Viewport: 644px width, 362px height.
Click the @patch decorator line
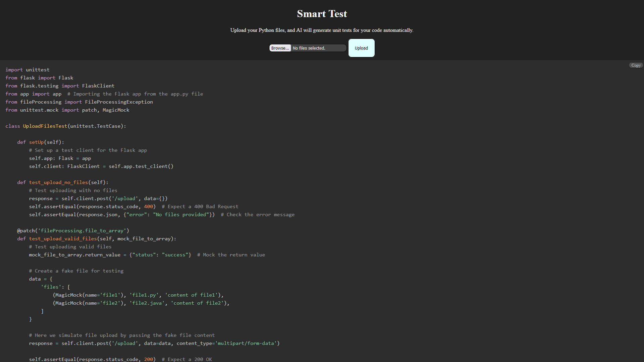coord(73,231)
